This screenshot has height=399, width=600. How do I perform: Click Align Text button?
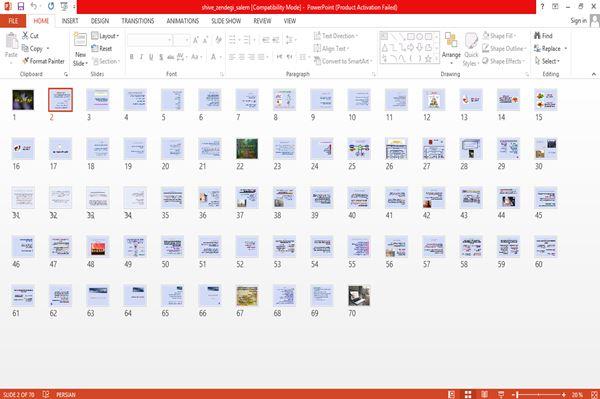coord(331,49)
